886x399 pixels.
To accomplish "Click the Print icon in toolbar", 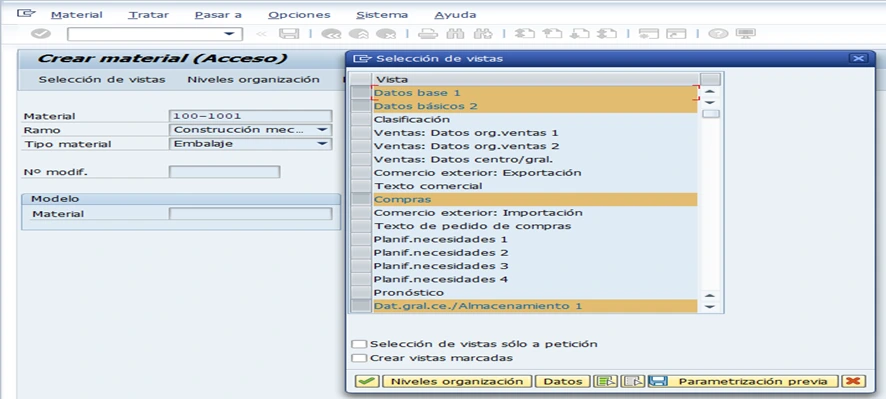I will (428, 34).
